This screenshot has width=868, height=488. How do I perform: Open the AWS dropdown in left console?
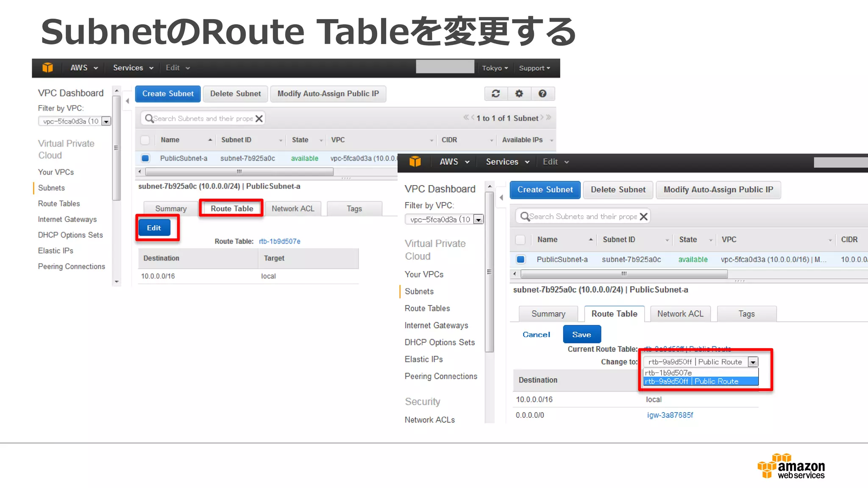[84, 68]
